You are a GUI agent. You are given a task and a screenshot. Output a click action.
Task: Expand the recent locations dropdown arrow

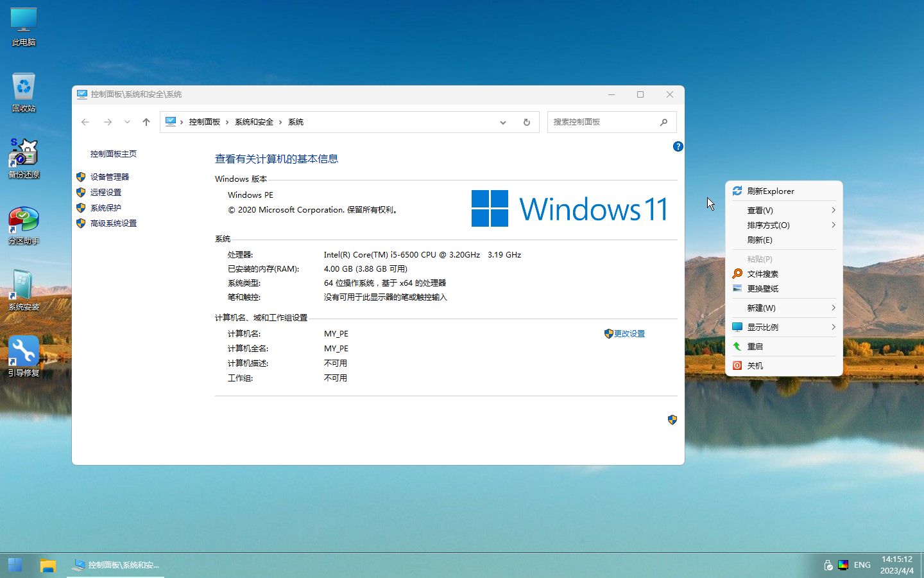coord(127,122)
